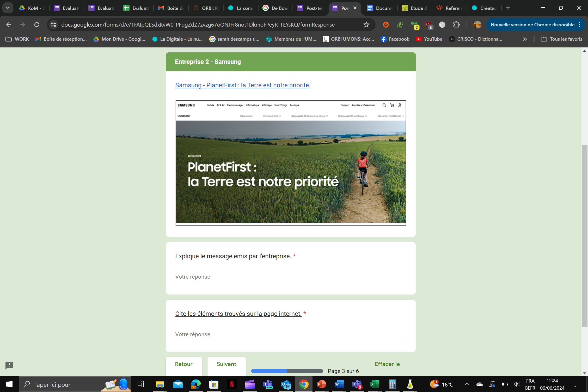Click Effacer le formulaire link

[387, 364]
